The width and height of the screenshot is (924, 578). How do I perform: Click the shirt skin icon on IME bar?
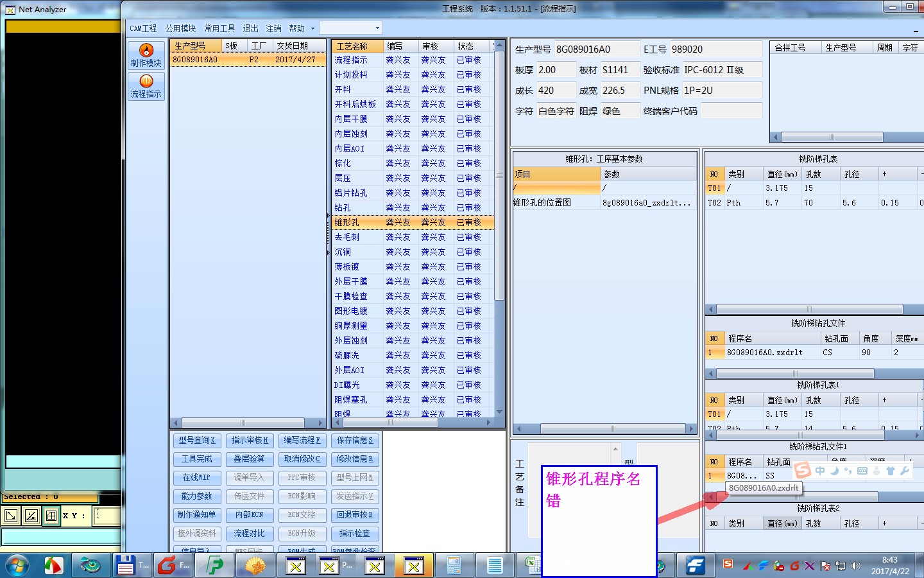pyautogui.click(x=891, y=471)
